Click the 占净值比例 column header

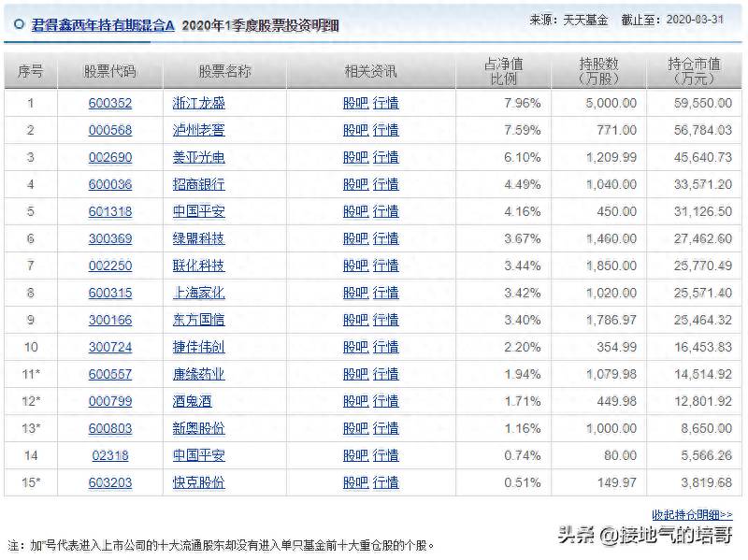pos(504,71)
